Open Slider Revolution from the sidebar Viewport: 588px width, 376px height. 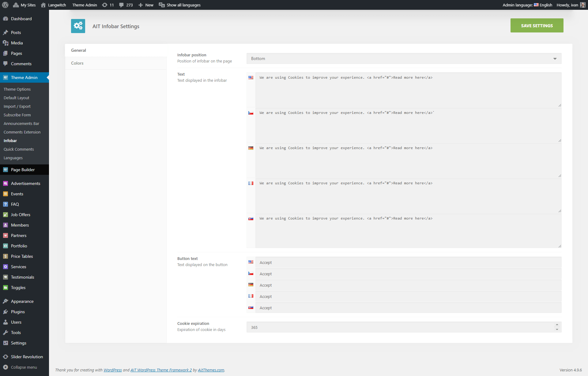click(24, 357)
